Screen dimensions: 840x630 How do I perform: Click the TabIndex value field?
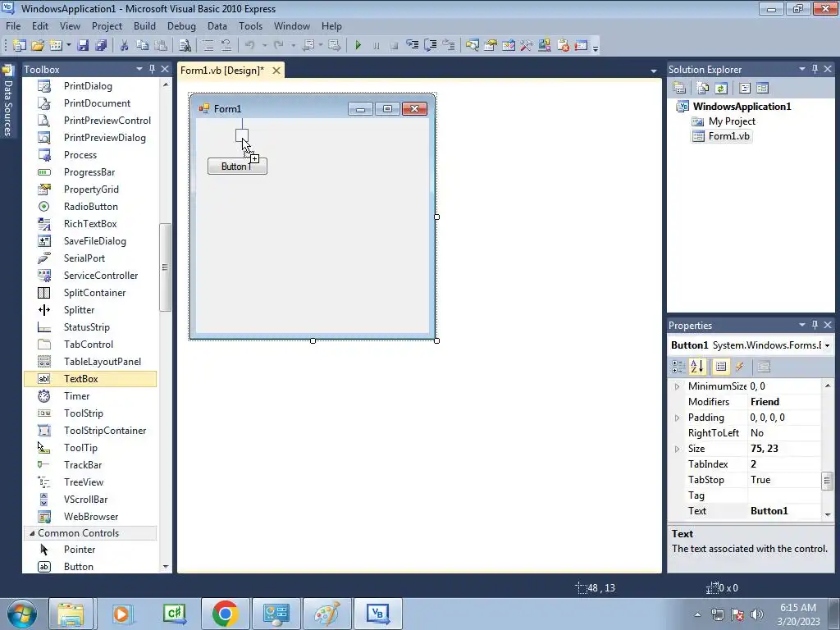point(784,464)
